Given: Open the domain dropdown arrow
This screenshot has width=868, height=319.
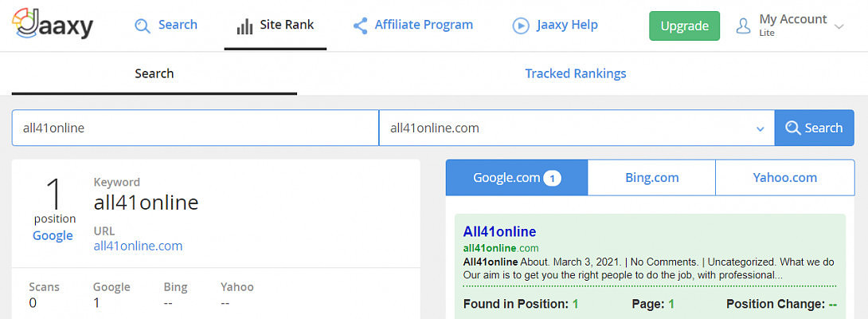Looking at the screenshot, I should (x=760, y=128).
